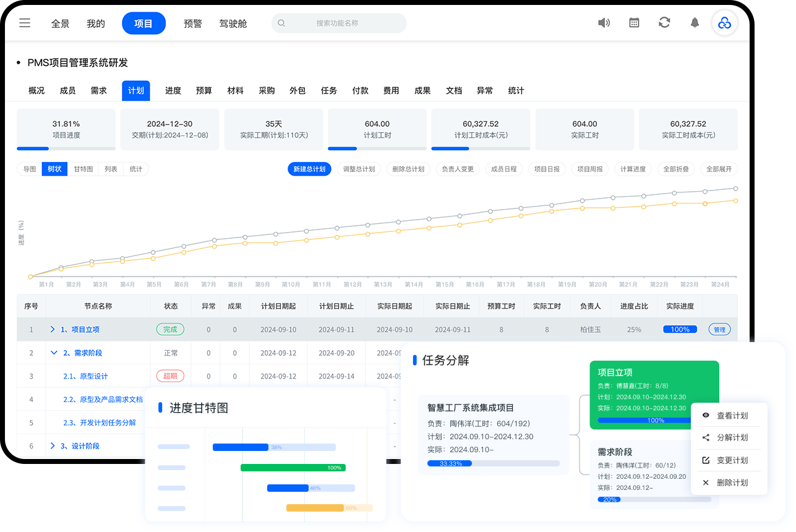Open the hamburger menu icon
The image size is (796, 532).
coord(25,24)
